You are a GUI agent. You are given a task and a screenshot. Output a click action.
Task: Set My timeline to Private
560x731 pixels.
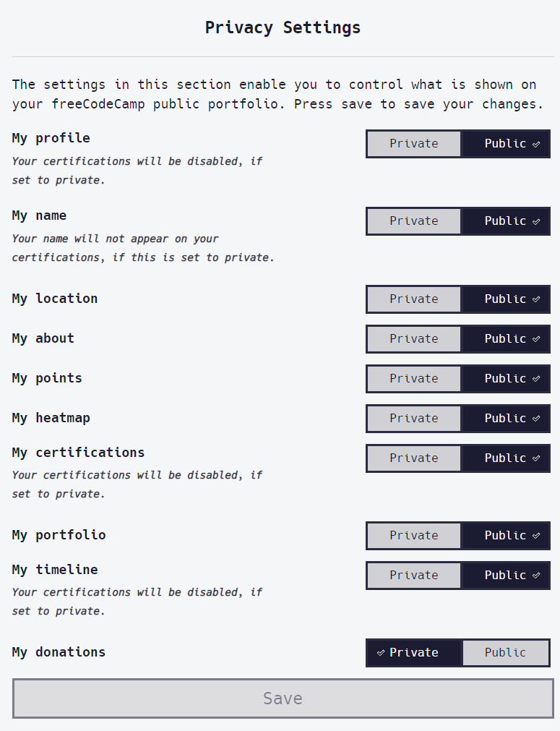click(413, 575)
